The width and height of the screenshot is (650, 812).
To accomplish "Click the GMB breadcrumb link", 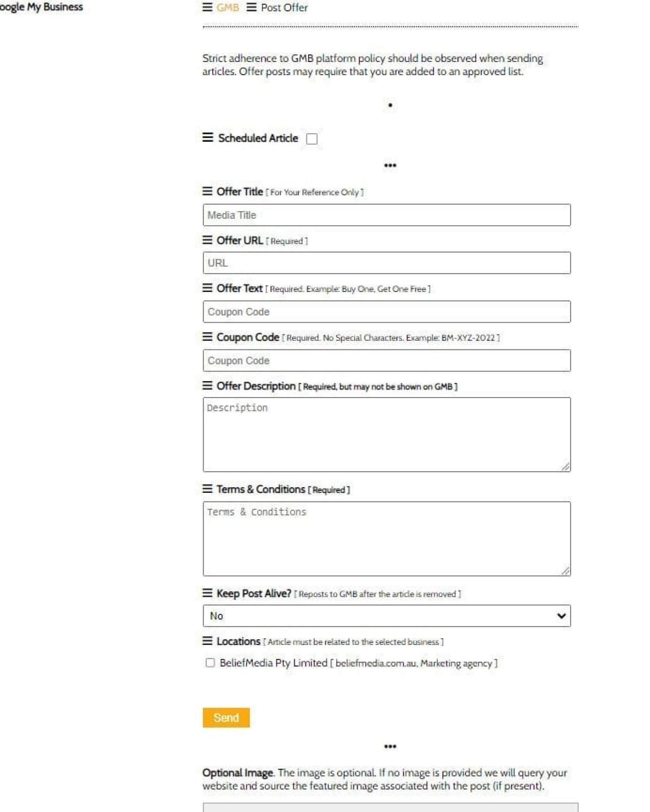I will tap(227, 7).
